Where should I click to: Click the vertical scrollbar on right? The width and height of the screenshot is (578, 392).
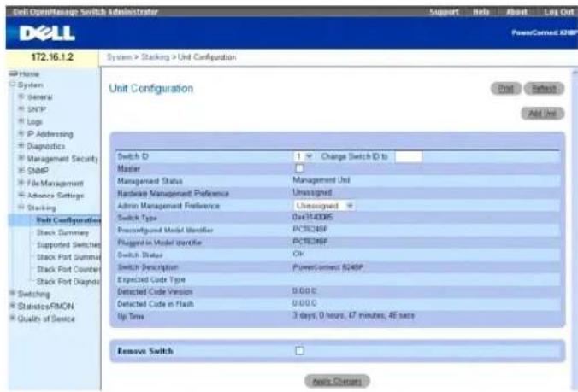575,228
